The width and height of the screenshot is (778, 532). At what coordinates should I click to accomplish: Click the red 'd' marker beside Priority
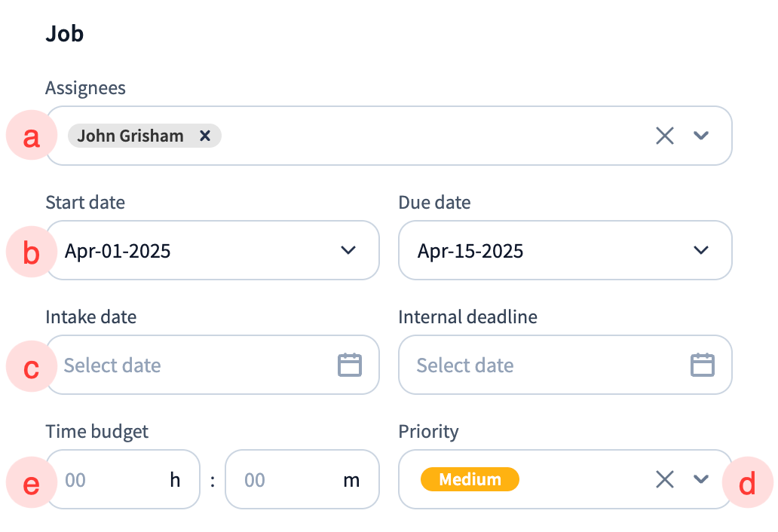[x=746, y=483]
